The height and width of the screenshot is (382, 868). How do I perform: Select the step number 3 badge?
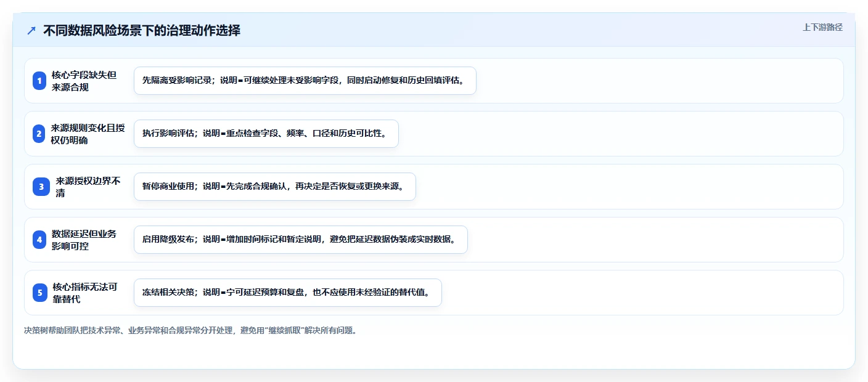click(x=41, y=187)
